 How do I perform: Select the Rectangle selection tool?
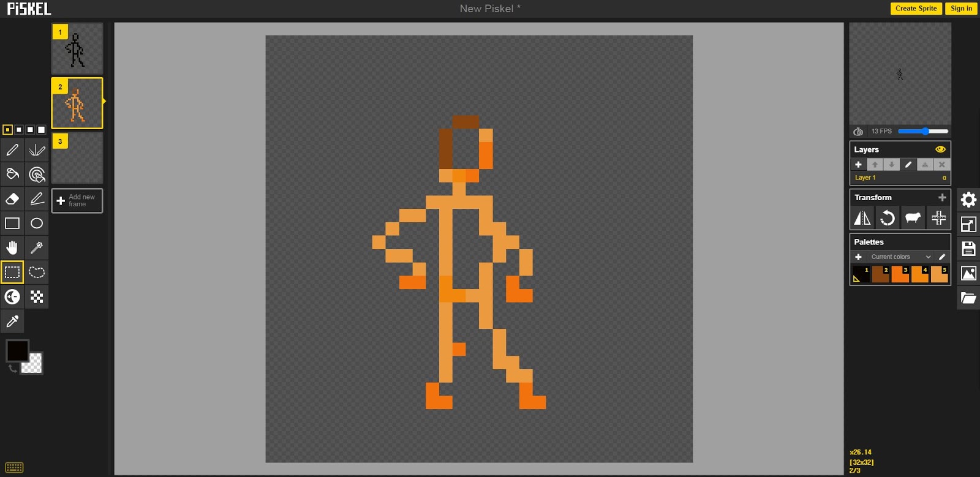pos(12,272)
